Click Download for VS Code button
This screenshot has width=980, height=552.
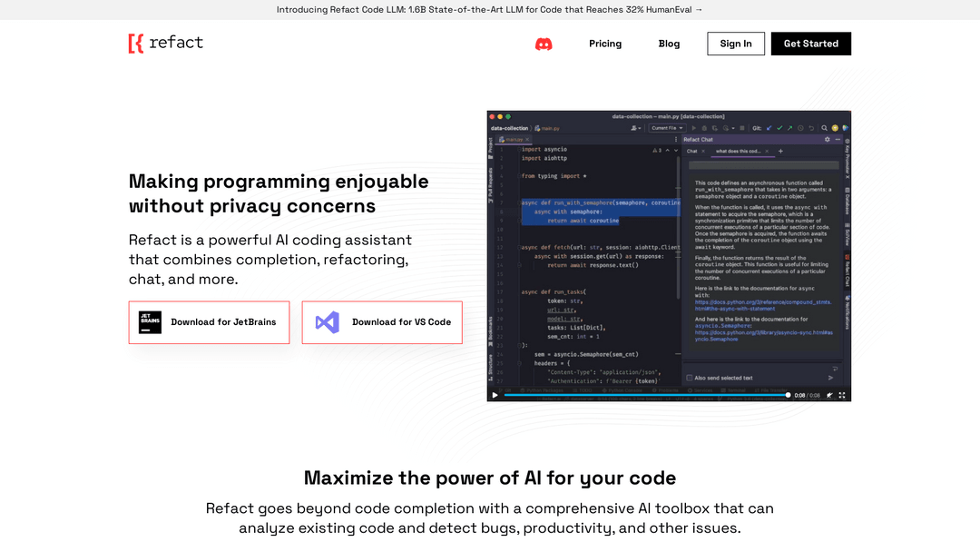(x=382, y=322)
